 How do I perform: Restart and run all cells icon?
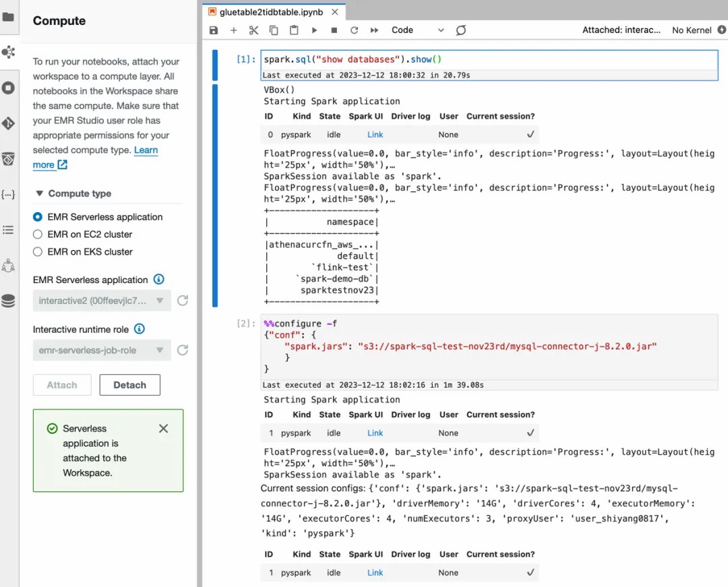(374, 30)
